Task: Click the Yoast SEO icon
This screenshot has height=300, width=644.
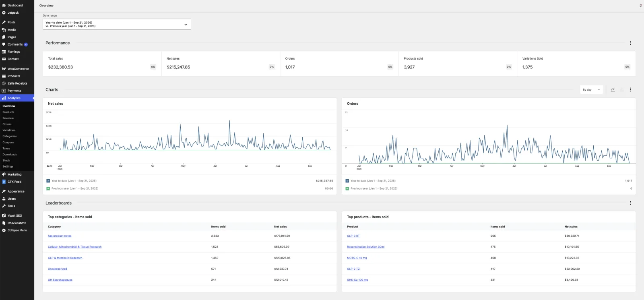Action: point(4,215)
